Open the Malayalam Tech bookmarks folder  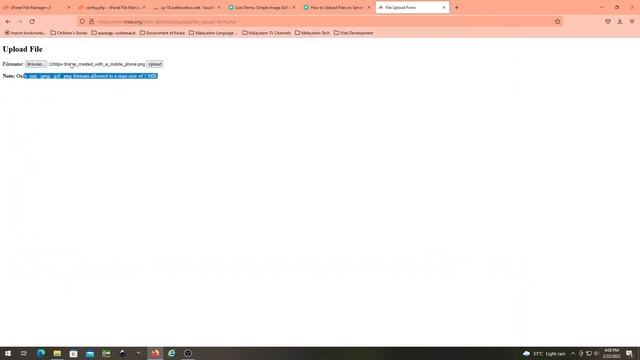[x=312, y=33]
